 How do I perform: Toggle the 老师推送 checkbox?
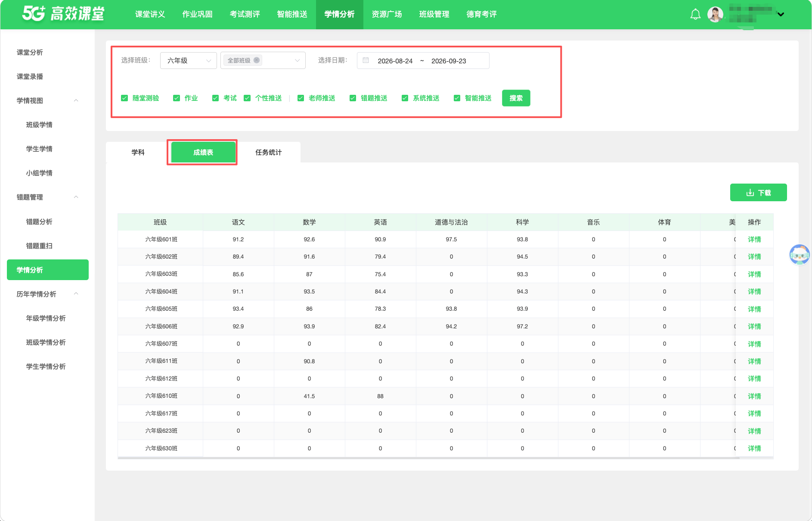(301, 98)
